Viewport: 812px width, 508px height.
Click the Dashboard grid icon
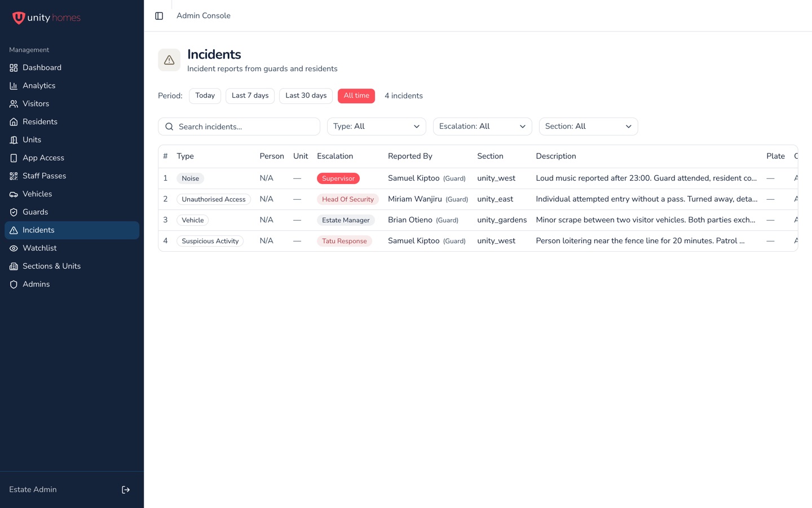(14, 68)
